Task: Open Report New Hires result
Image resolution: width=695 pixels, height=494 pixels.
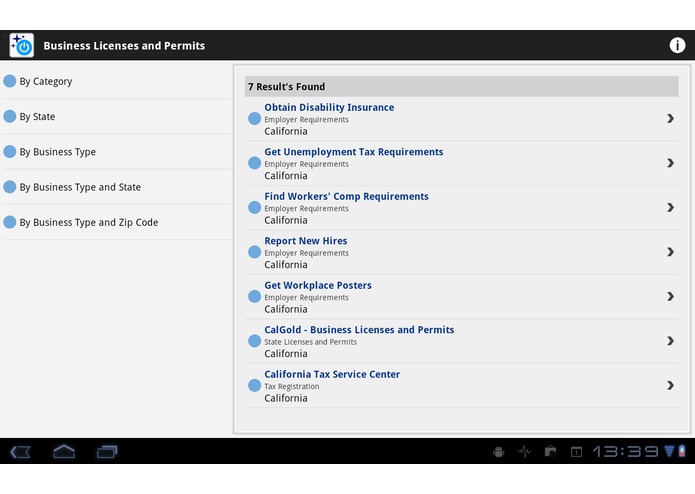Action: click(461, 252)
